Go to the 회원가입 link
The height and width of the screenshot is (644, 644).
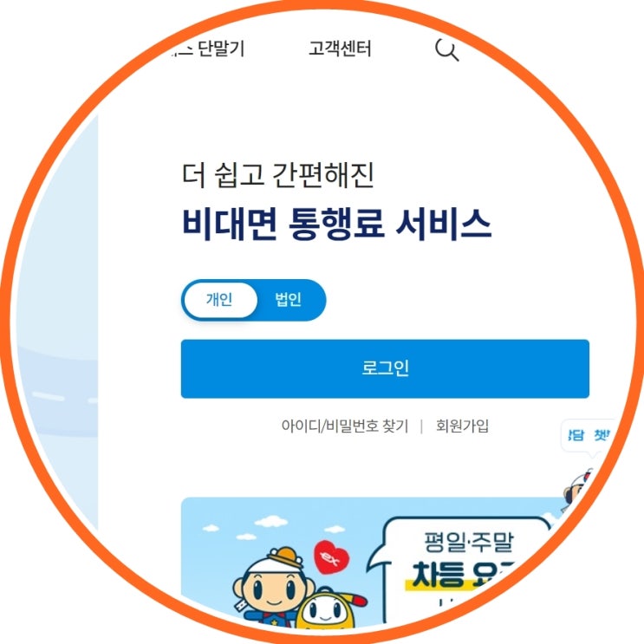462,426
